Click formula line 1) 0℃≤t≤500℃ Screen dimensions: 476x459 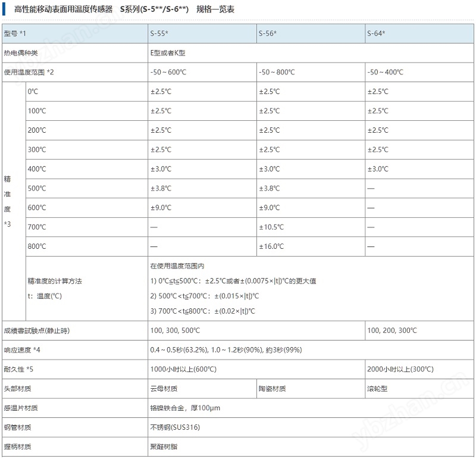pyautogui.click(x=233, y=281)
